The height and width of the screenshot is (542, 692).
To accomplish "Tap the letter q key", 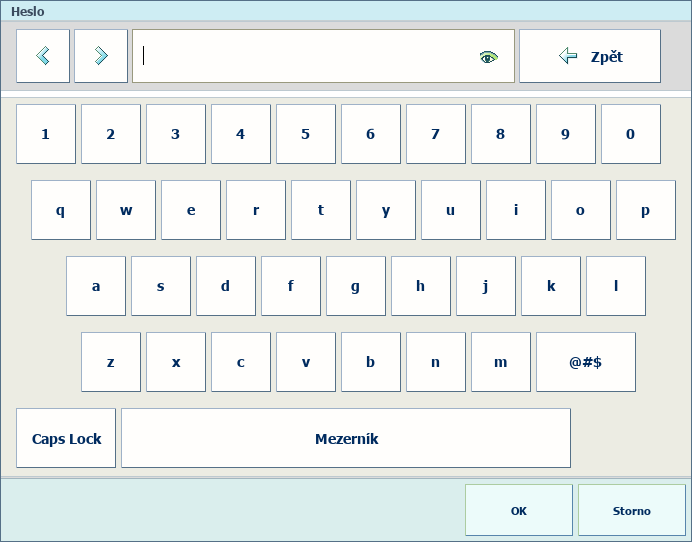I will tap(61, 210).
